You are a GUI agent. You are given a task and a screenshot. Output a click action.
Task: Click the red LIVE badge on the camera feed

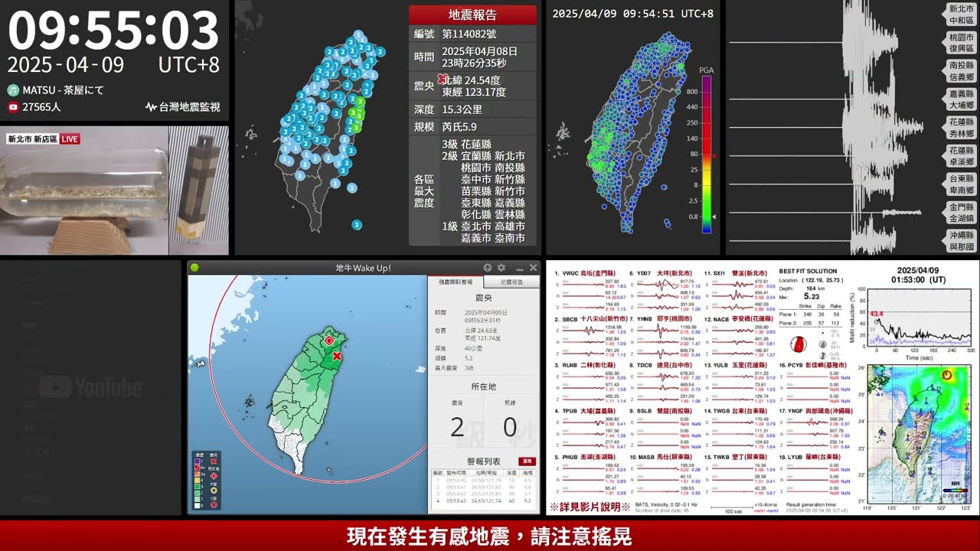click(x=70, y=139)
